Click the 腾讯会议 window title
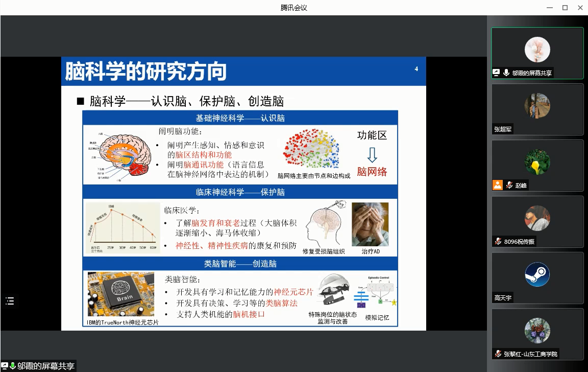 tap(294, 8)
